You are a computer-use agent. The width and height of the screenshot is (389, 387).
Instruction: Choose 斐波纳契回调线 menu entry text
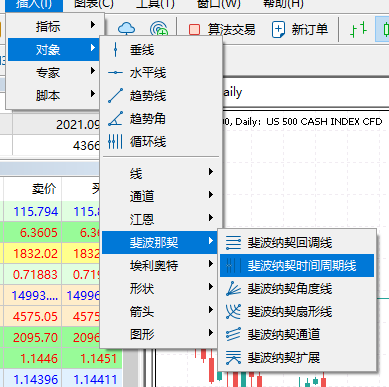point(290,243)
